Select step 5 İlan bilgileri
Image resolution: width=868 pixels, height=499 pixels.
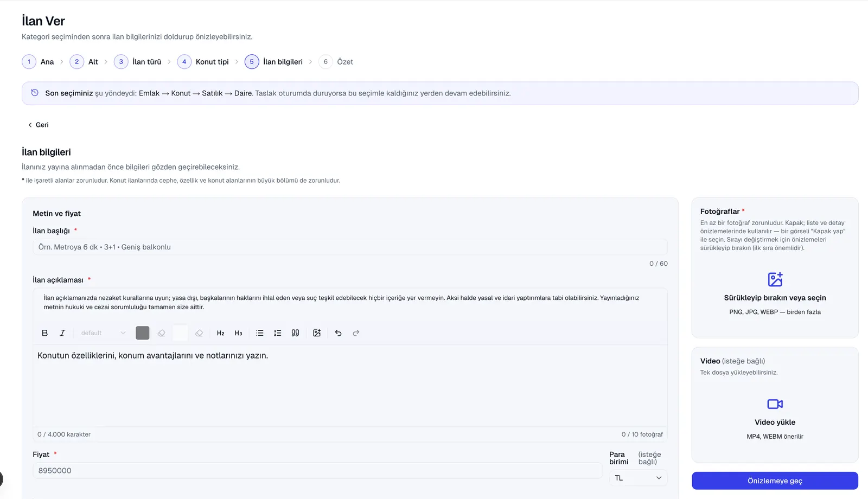[273, 62]
